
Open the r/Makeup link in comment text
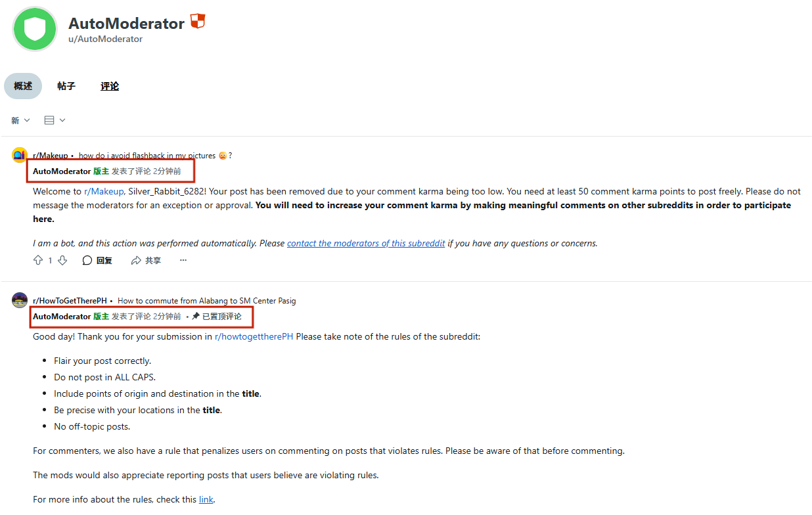(104, 192)
